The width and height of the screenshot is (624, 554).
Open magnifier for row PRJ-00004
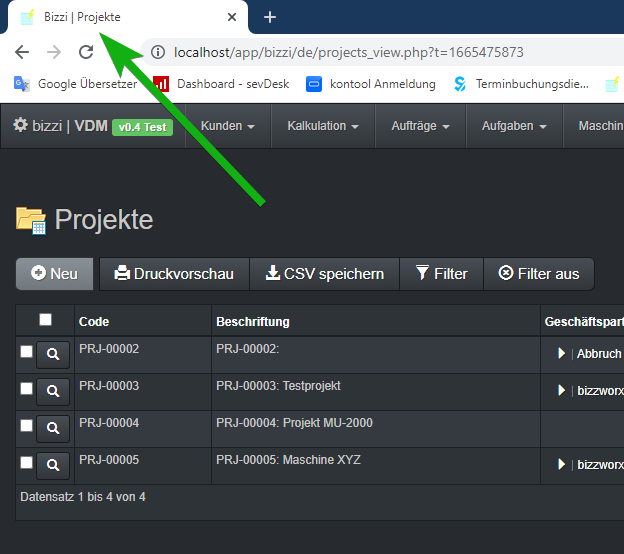pos(53,428)
